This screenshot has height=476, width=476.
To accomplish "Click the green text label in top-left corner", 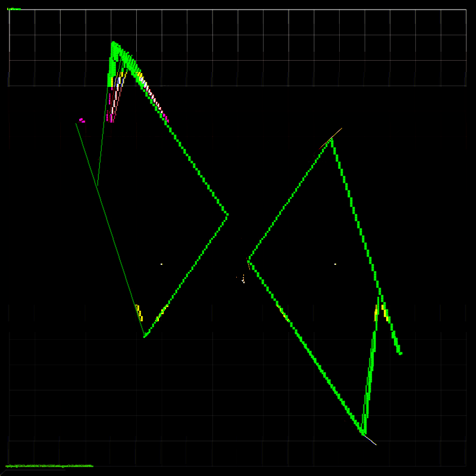I will coord(14,9).
